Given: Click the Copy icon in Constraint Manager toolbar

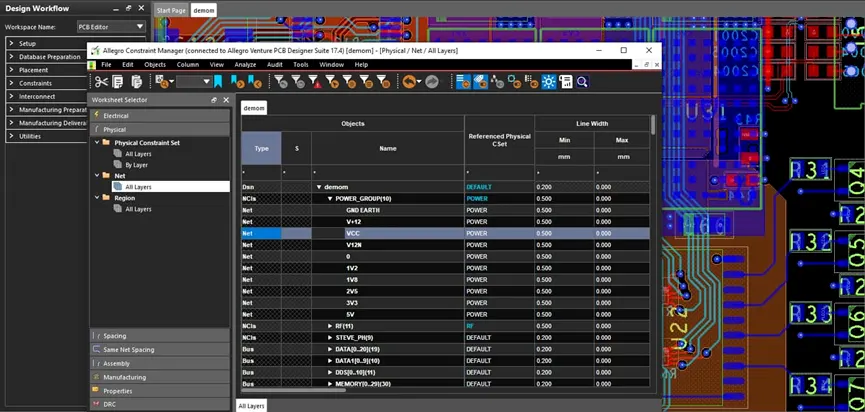Looking at the screenshot, I should (118, 81).
